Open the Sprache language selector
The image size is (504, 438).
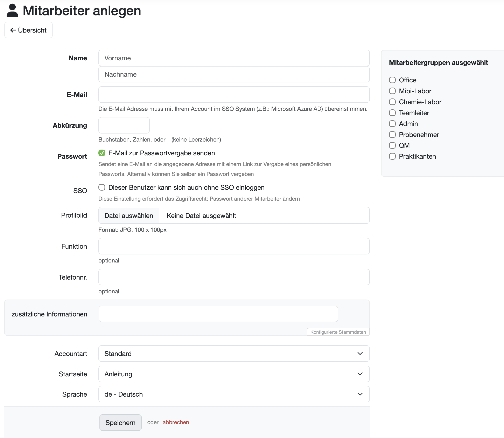point(233,394)
